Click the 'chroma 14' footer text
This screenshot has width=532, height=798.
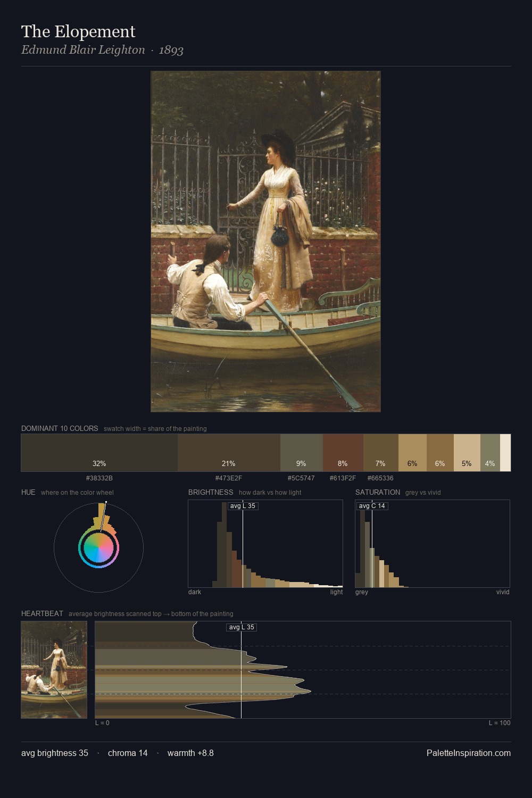point(128,753)
